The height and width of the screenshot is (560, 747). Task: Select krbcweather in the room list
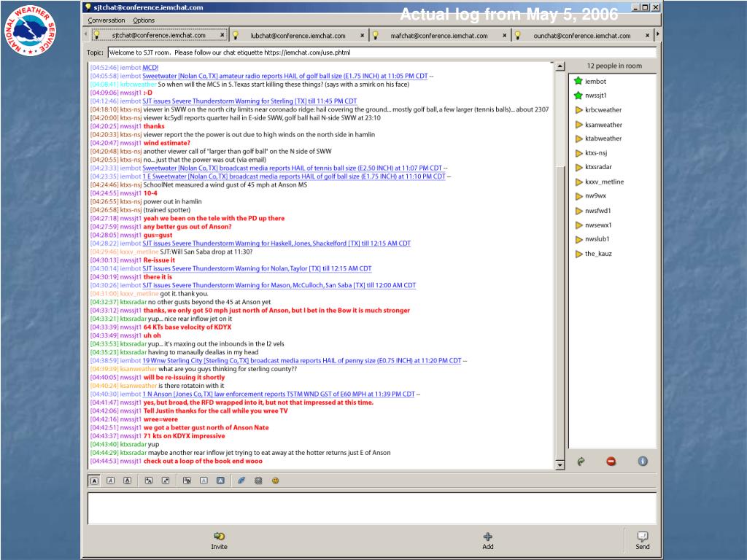click(603, 109)
